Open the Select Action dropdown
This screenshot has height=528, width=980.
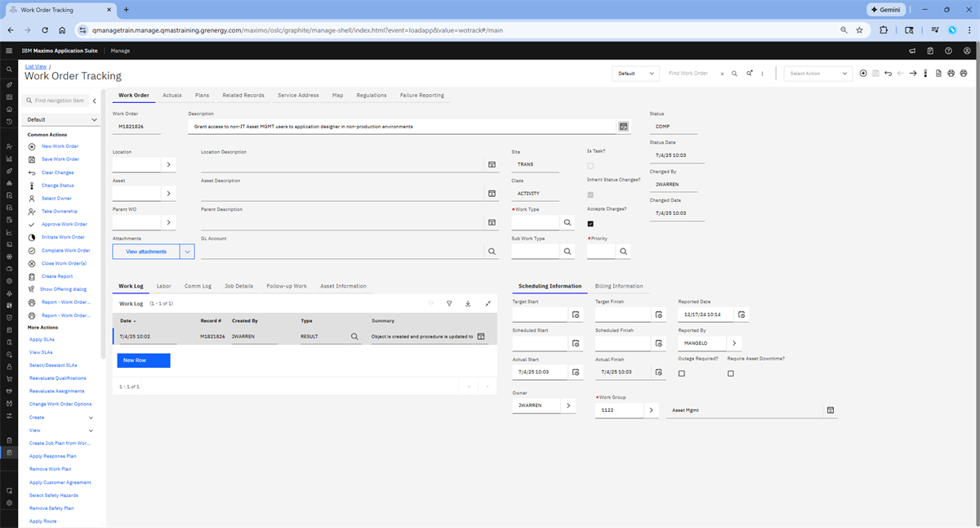point(818,74)
